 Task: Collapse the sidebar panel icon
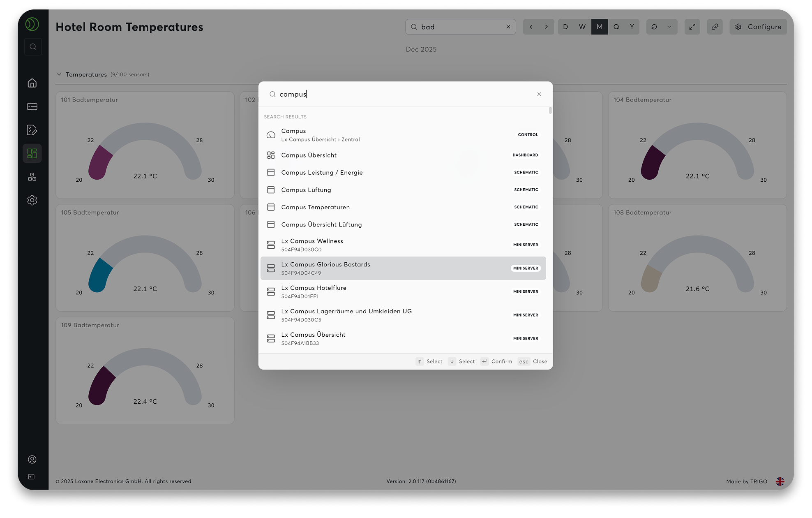pyautogui.click(x=32, y=477)
